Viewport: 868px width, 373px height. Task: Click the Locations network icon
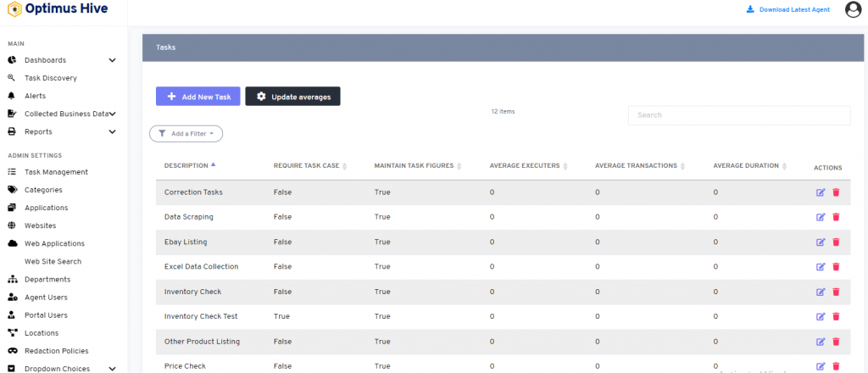pyautogui.click(x=12, y=333)
